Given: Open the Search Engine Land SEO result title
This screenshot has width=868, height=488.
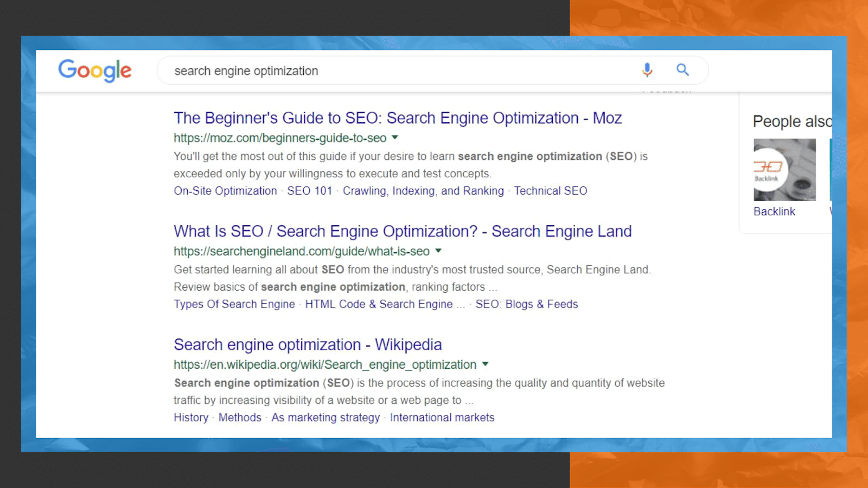Looking at the screenshot, I should point(403,232).
